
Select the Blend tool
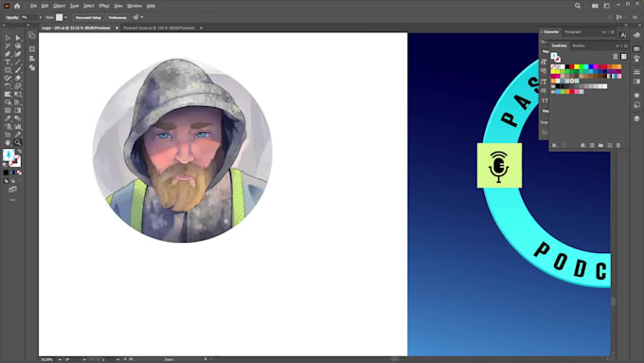click(x=18, y=118)
